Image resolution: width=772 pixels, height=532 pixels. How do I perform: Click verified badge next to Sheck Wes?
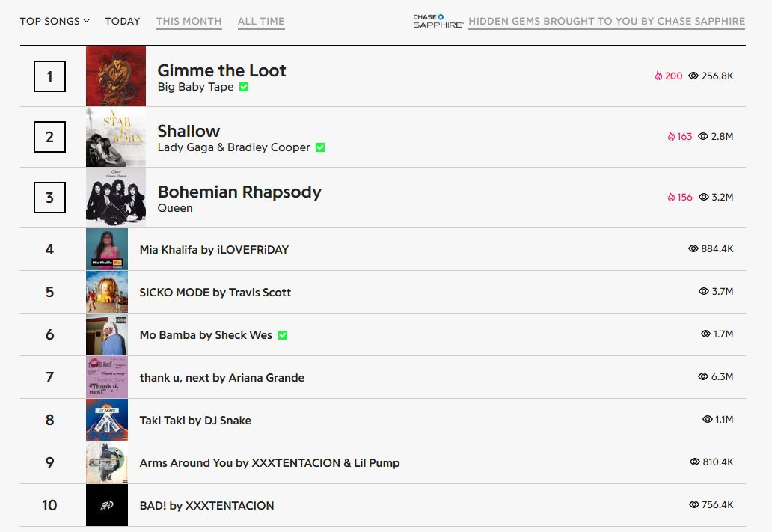(283, 335)
